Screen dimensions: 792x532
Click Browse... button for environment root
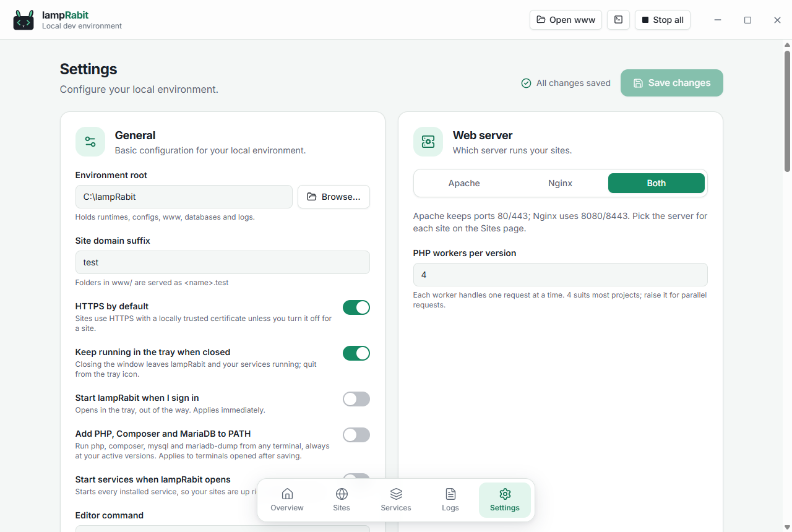click(334, 197)
